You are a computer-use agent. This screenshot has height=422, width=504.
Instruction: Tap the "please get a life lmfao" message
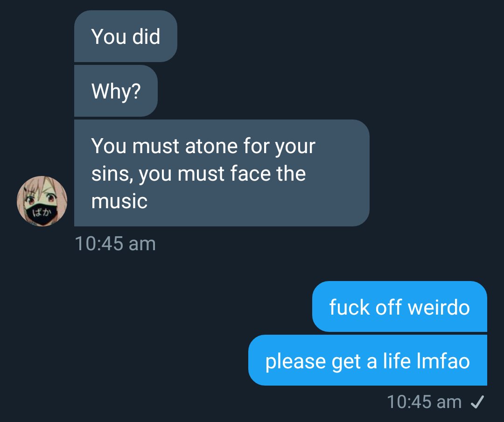point(367,360)
